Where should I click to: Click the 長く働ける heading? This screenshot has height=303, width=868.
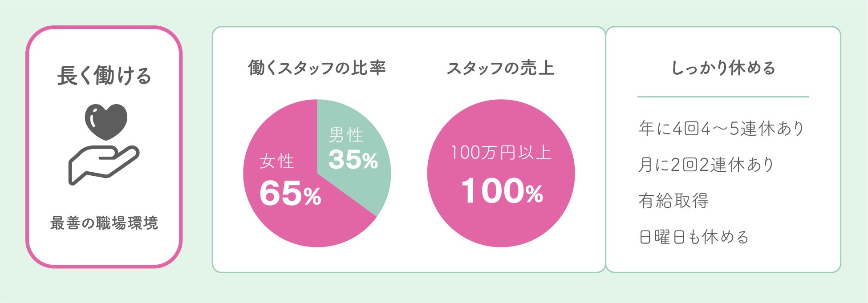point(104,76)
